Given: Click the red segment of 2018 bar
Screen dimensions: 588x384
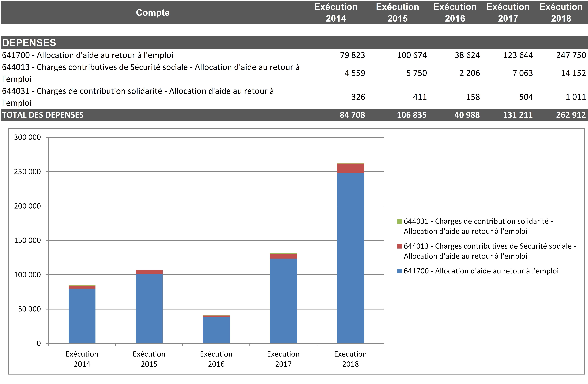Looking at the screenshot, I should [350, 168].
